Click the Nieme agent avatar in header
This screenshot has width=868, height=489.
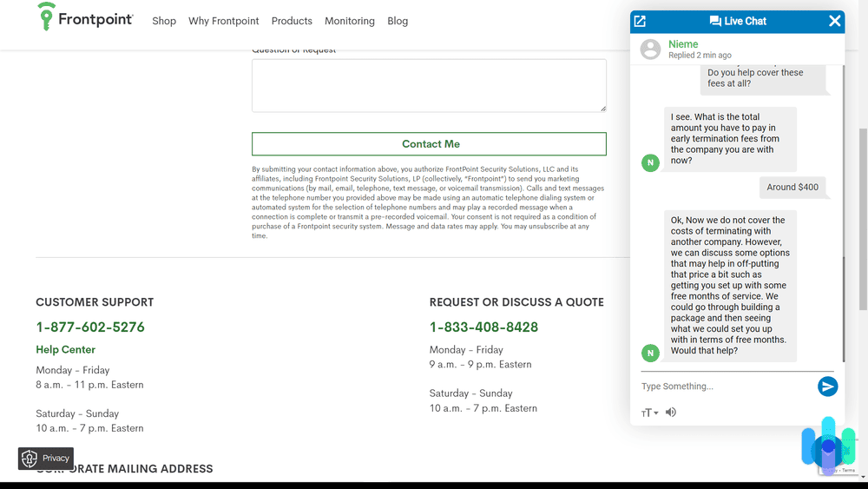point(650,50)
